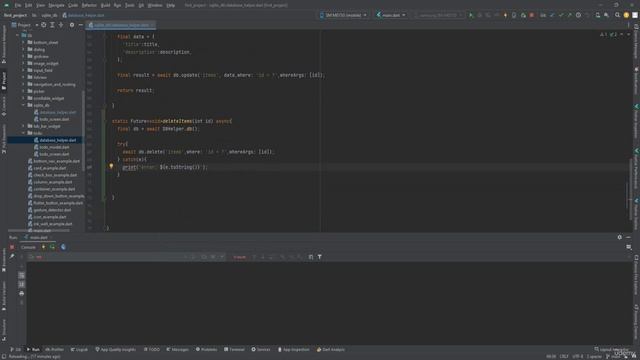The width and height of the screenshot is (640, 360).
Task: Open Search Everywhere magnifier icon
Action: tap(617, 15)
